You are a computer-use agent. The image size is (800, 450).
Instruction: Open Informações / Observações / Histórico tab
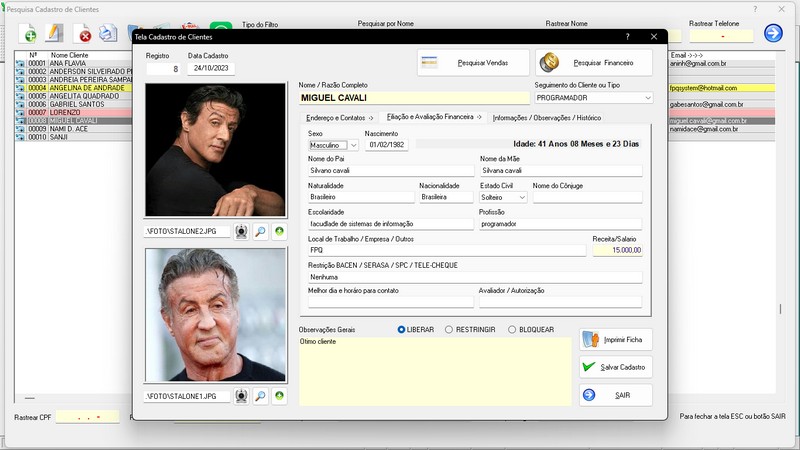pos(546,118)
